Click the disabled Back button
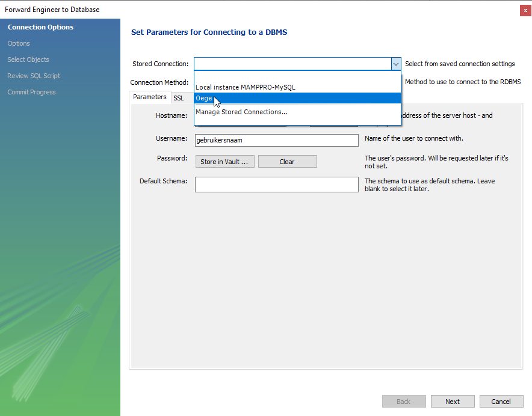 (404, 401)
